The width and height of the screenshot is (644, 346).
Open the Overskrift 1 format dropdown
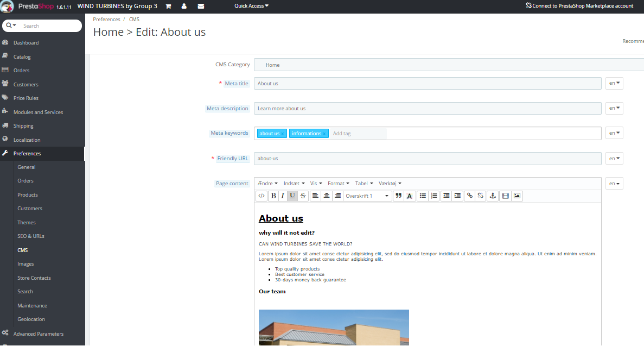[367, 196]
